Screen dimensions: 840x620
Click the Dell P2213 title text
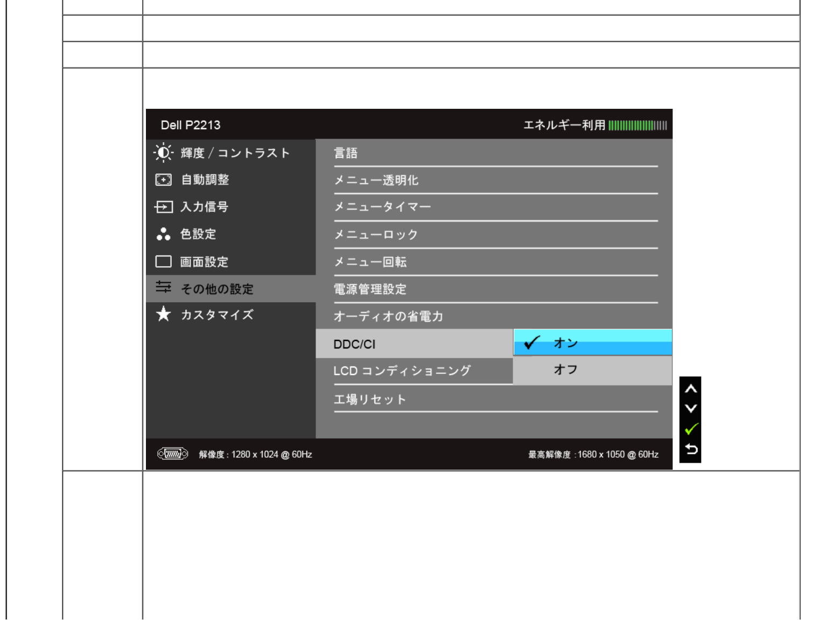click(x=191, y=125)
